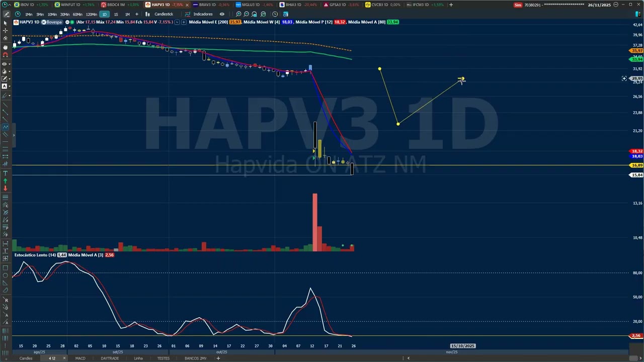Switch to the BRAV3 1D tab
Viewport: 644px width, 362px height.
click(211, 5)
